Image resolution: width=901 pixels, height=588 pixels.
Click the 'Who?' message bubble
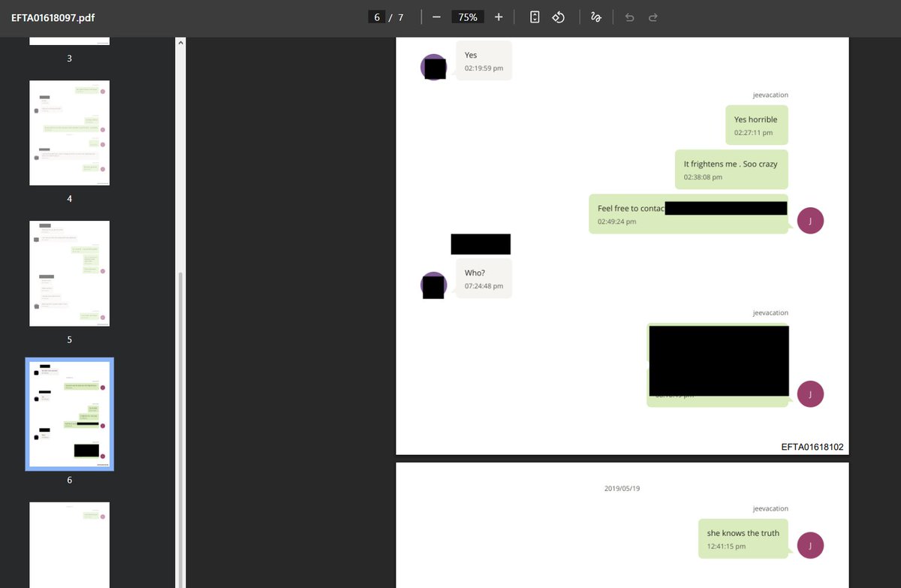[484, 279]
